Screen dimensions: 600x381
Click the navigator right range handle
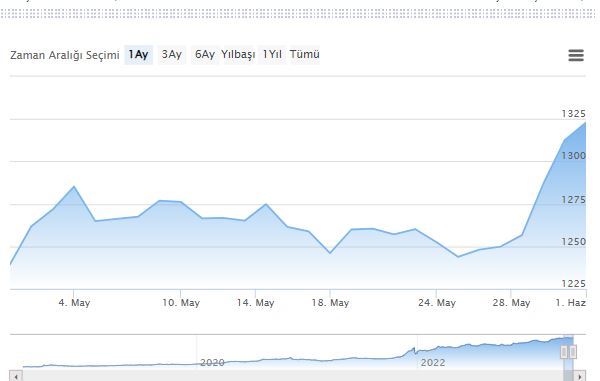[573, 352]
